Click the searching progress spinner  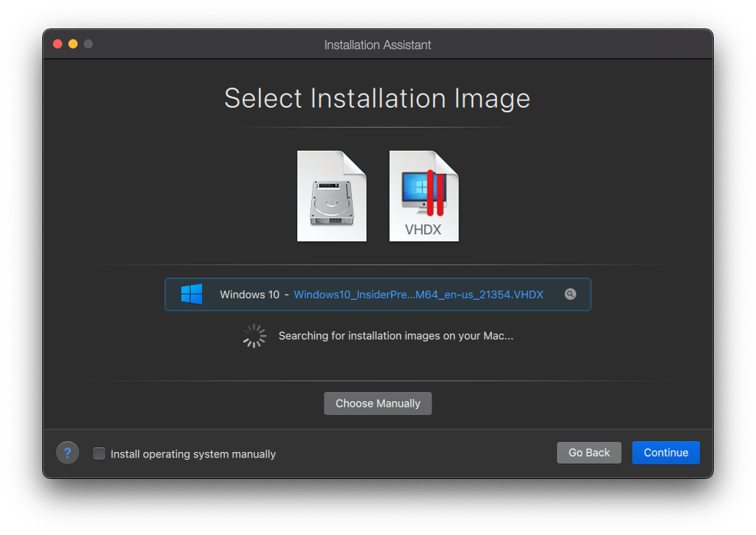point(254,336)
